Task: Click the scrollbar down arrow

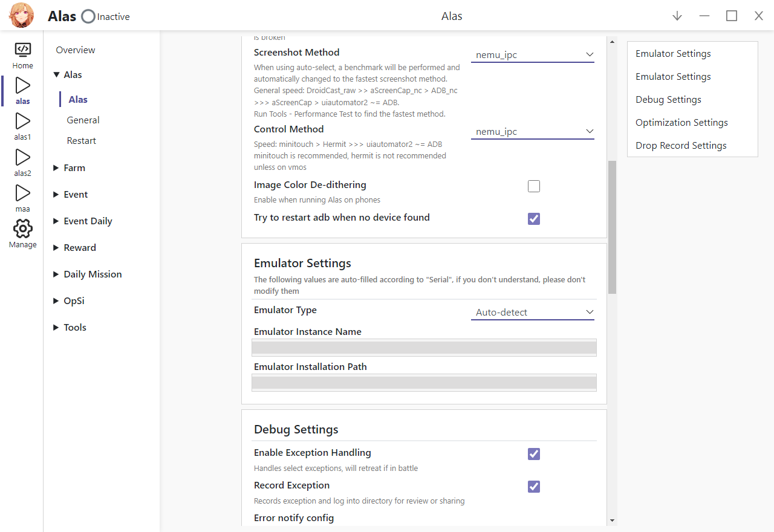Action: [x=612, y=520]
